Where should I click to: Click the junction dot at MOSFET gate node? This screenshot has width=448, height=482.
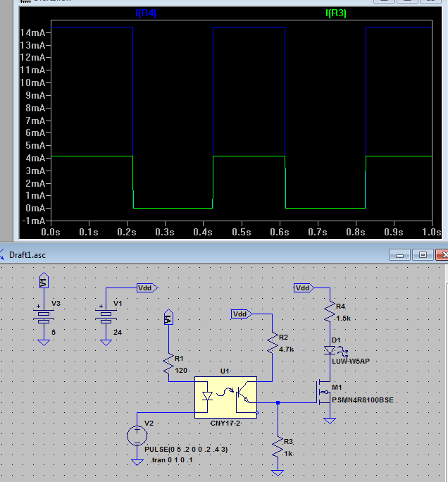point(278,402)
